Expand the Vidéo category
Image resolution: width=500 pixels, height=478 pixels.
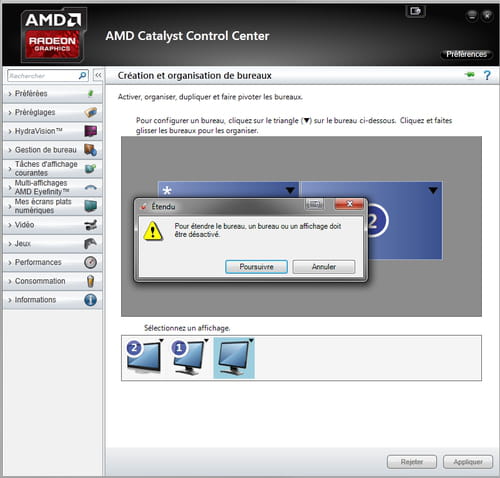52,225
